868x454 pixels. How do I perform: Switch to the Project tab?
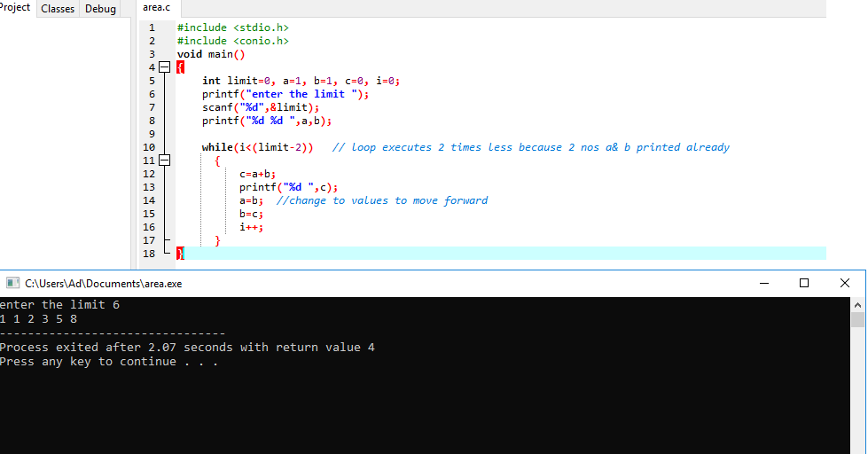coord(15,8)
